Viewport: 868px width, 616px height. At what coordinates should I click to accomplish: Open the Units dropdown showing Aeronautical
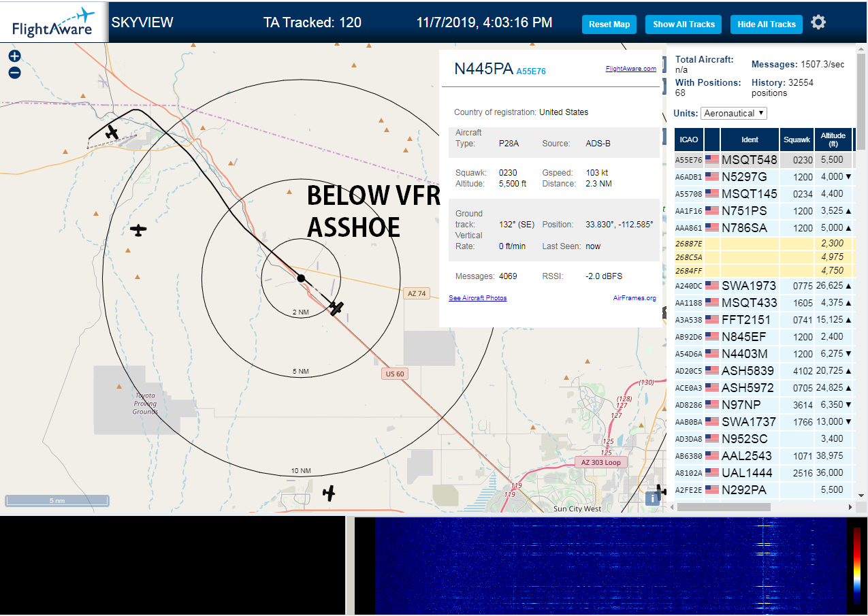[x=734, y=113]
